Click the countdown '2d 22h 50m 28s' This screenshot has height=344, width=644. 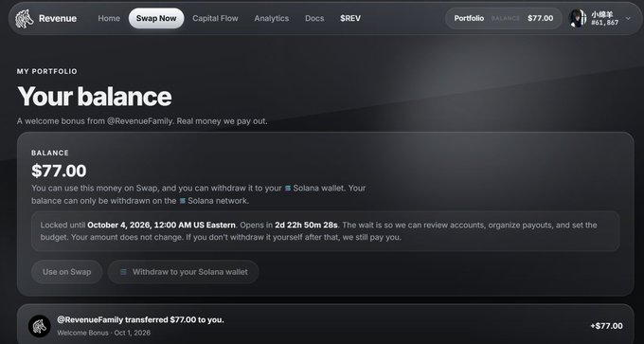[307, 226]
